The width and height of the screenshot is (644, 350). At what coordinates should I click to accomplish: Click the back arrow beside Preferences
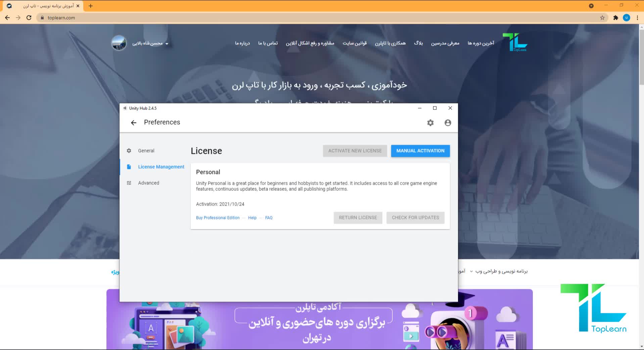[134, 123]
